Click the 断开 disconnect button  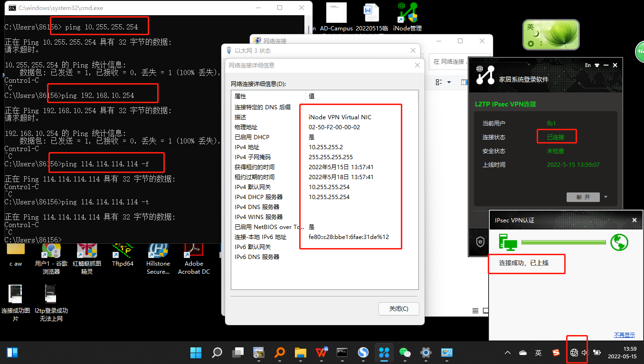click(583, 197)
